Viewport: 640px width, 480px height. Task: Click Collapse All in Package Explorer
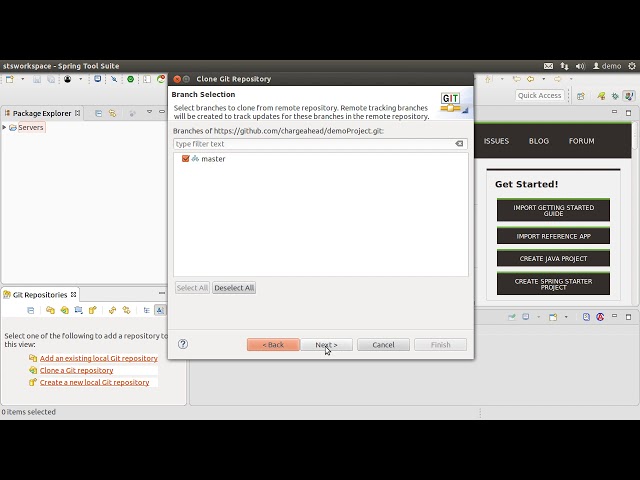click(x=98, y=113)
